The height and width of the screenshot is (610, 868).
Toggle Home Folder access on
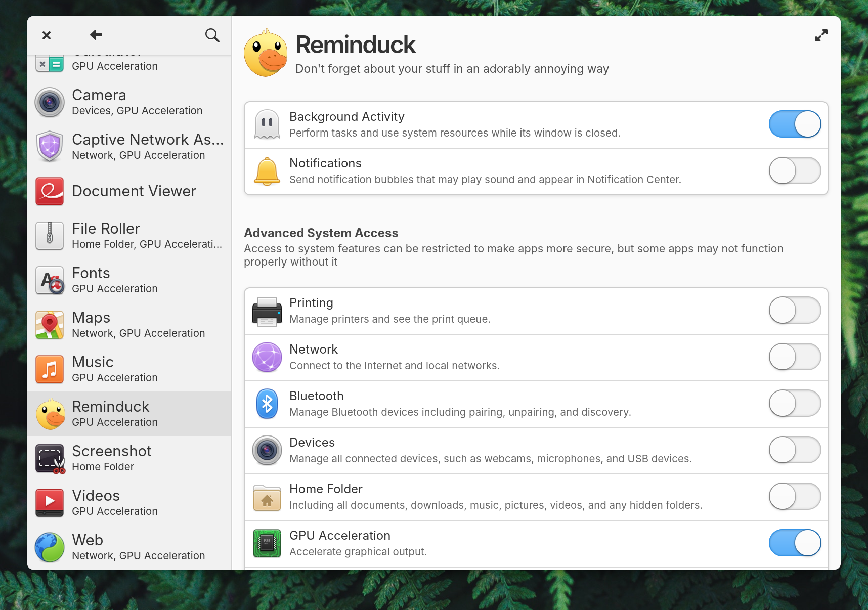coord(794,497)
